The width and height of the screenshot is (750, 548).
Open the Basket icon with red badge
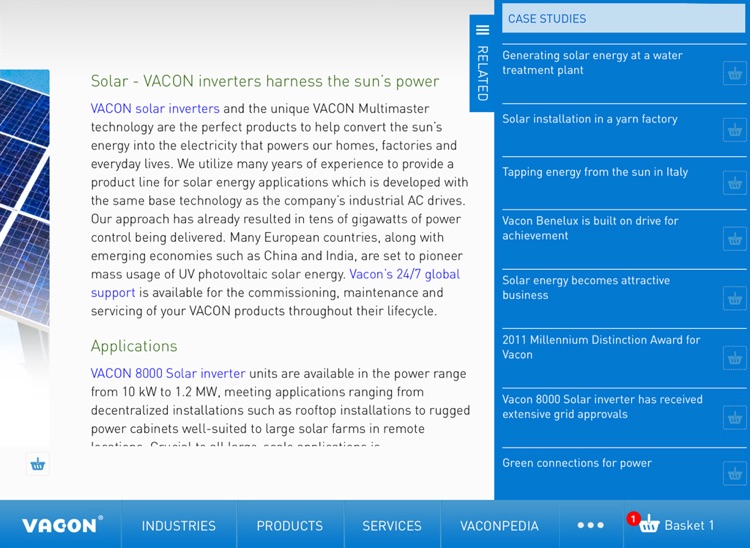[x=644, y=523]
